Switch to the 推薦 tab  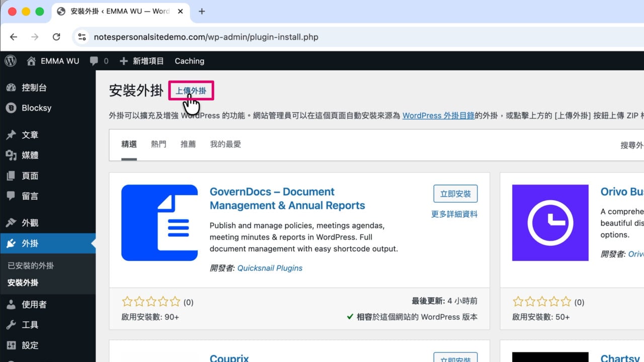point(188,144)
